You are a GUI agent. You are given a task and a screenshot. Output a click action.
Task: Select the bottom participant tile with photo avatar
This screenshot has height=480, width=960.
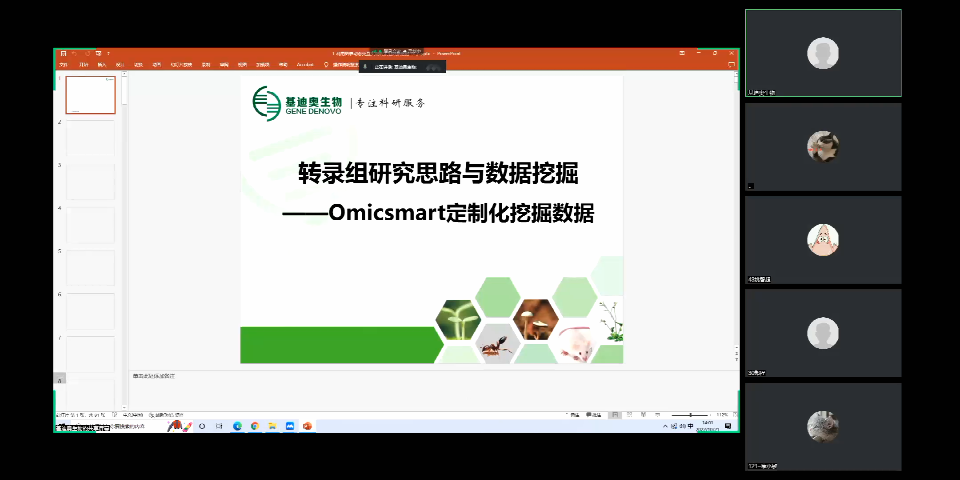click(823, 427)
